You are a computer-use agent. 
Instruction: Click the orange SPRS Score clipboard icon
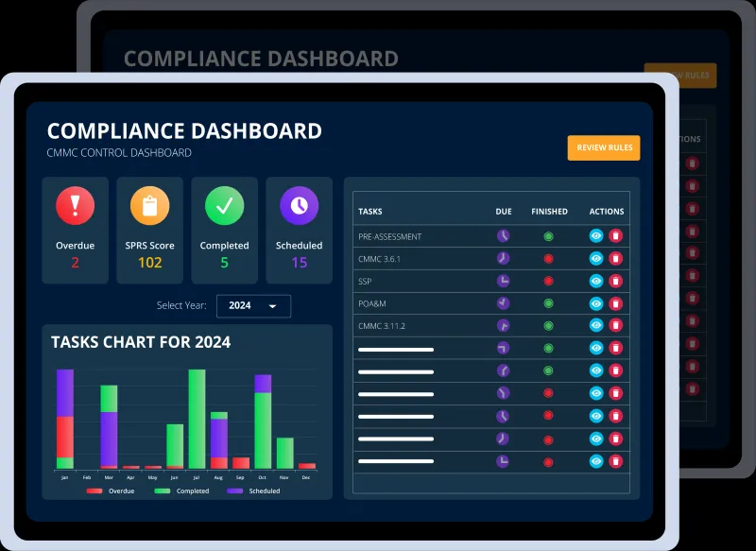point(149,205)
